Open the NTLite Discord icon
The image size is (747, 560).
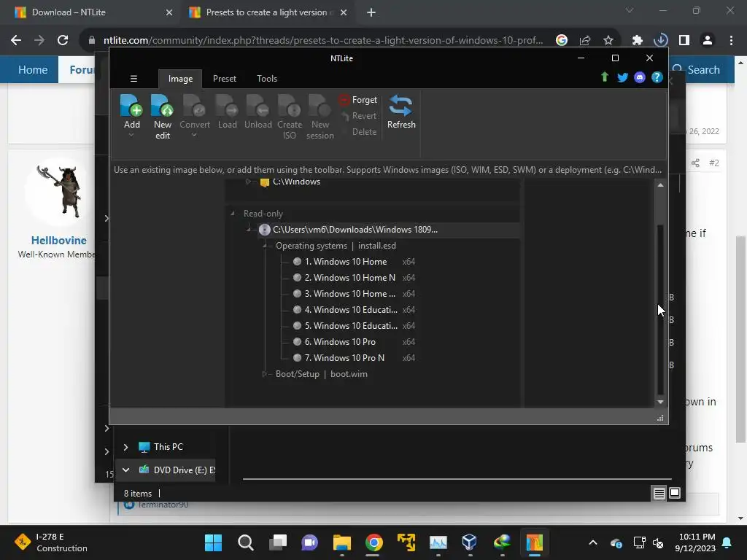[x=640, y=77]
